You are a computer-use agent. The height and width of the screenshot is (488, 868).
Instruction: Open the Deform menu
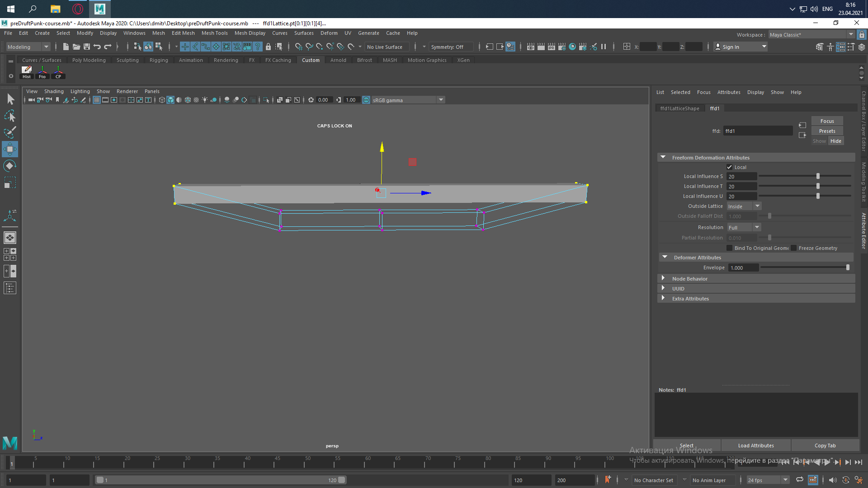click(329, 33)
